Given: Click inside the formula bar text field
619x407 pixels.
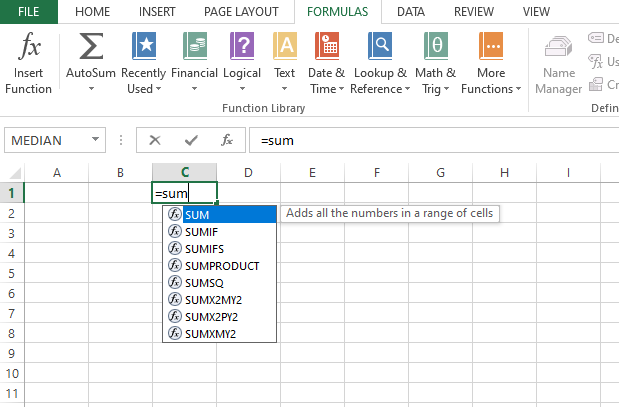Looking at the screenshot, I should 430,141.
